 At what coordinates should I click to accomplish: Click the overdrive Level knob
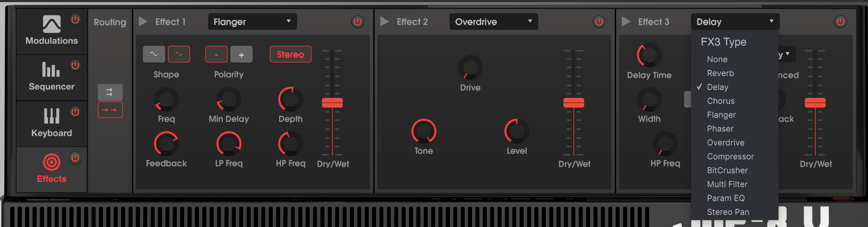pos(517,131)
